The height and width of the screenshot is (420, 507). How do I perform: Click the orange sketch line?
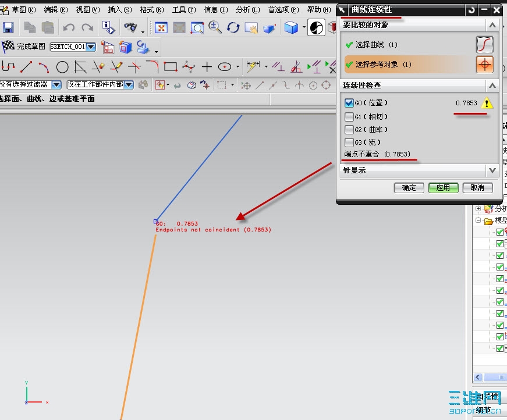tap(139, 326)
